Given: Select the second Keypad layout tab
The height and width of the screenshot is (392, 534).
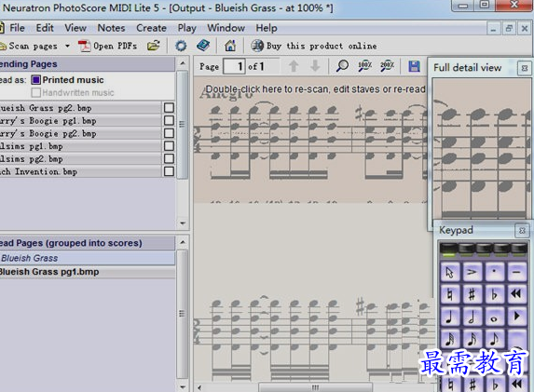Looking at the screenshot, I should click(x=466, y=250).
